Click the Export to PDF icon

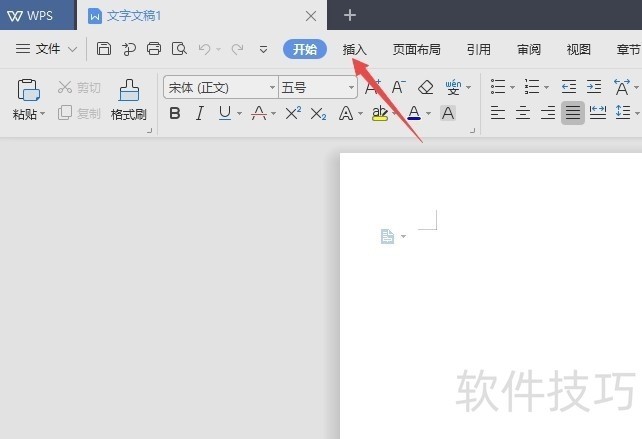pos(129,49)
